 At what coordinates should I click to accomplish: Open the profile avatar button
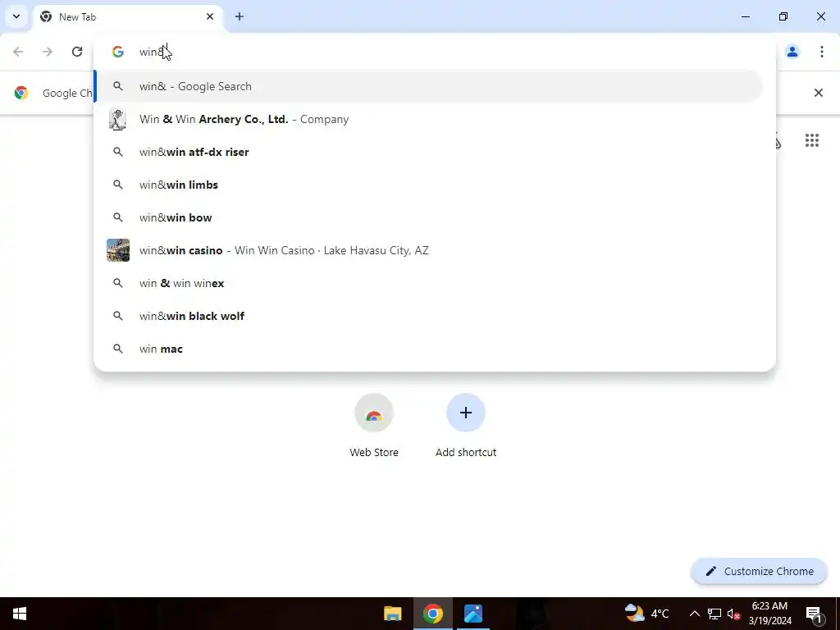[792, 52]
